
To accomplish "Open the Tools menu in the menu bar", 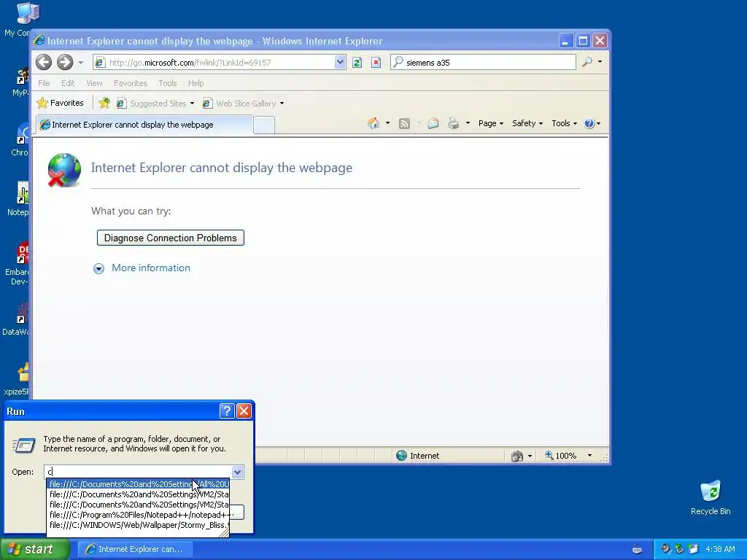I will point(167,83).
